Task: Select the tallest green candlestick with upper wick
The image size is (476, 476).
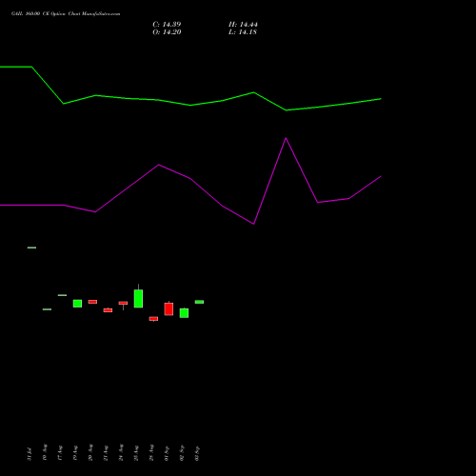Action: coord(138,298)
